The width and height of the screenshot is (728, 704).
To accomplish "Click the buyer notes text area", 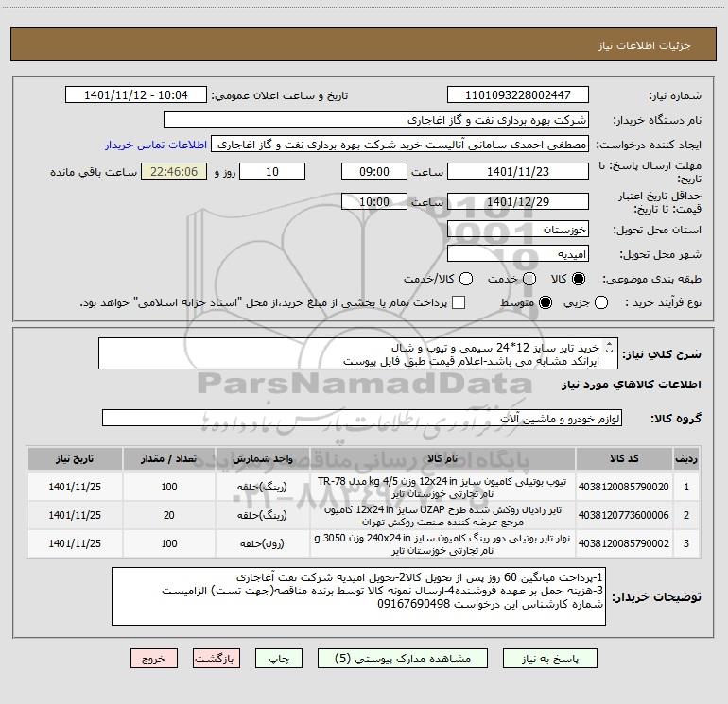I will [x=358, y=596].
